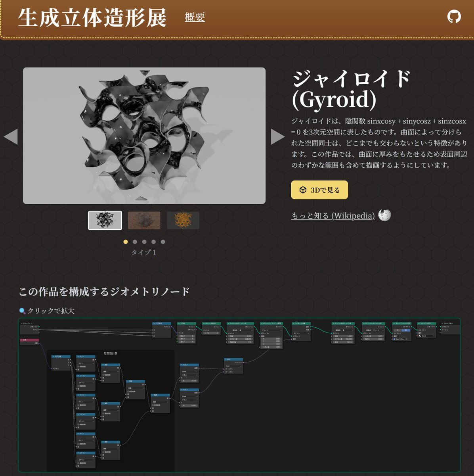This screenshot has width=474, height=476.
Task: Go to next artwork with right arrow
Action: [x=277, y=136]
